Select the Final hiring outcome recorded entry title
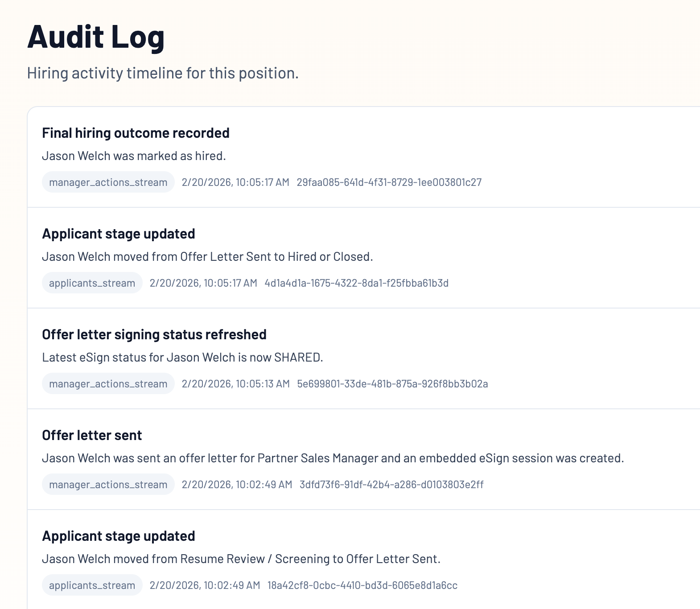The image size is (700, 609). 136,133
